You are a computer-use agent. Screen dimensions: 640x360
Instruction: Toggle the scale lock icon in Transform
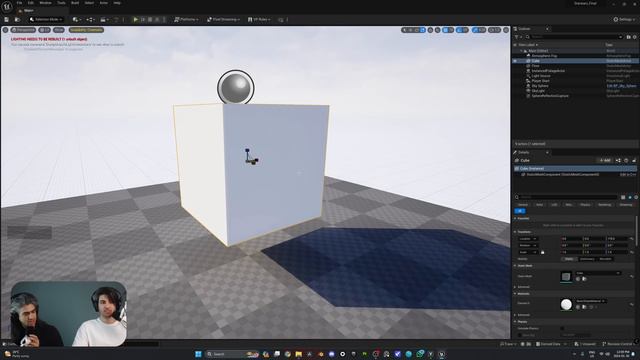542,252
